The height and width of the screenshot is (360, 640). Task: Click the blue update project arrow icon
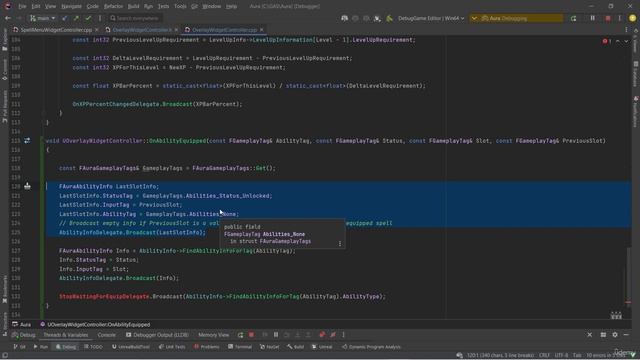point(64,18)
